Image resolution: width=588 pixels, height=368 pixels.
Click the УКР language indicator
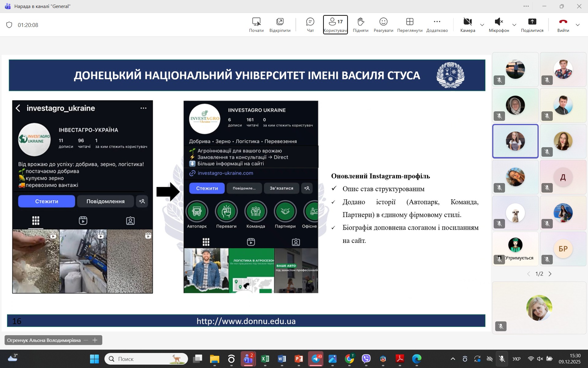click(516, 359)
